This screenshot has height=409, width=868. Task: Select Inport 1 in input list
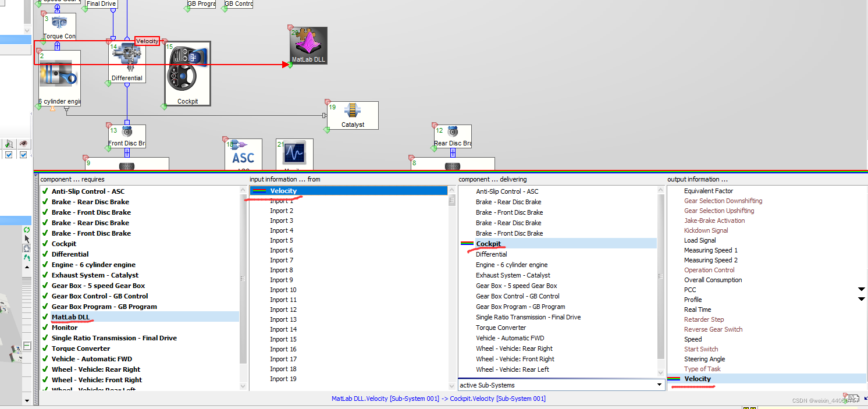(x=282, y=201)
